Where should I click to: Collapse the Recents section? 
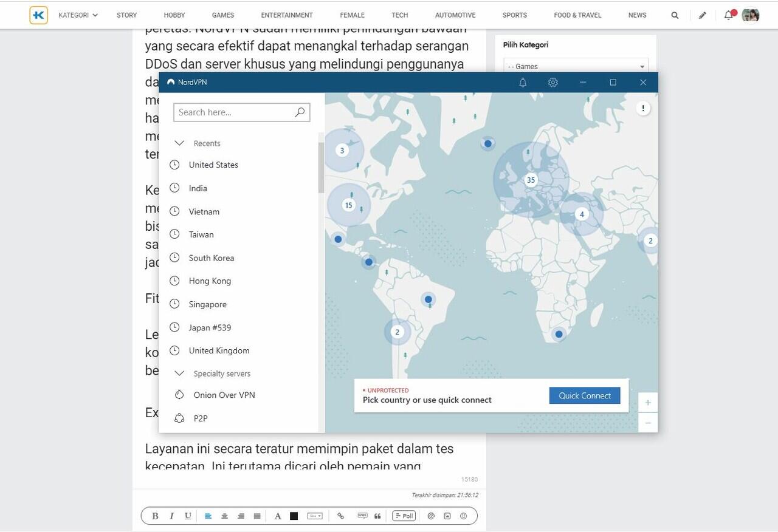pyautogui.click(x=179, y=143)
